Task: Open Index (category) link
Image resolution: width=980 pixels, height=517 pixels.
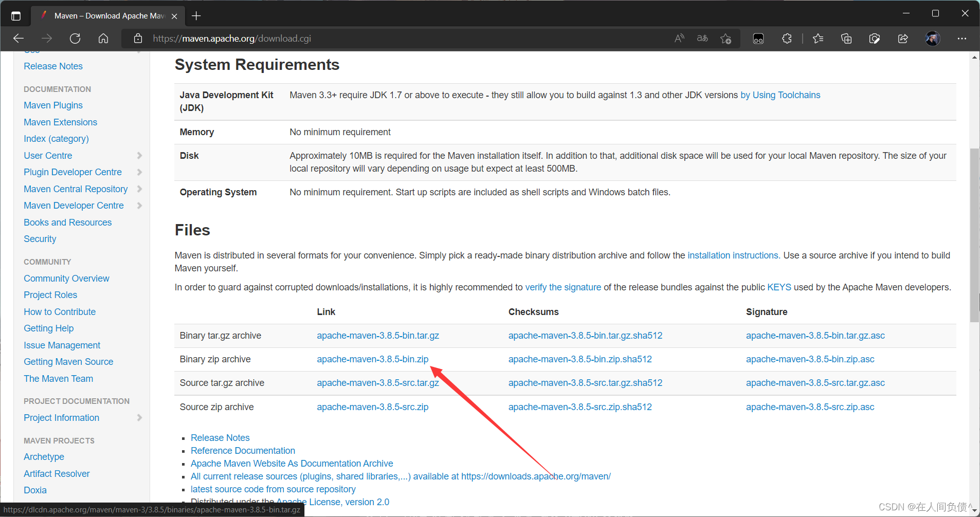Action: point(56,139)
